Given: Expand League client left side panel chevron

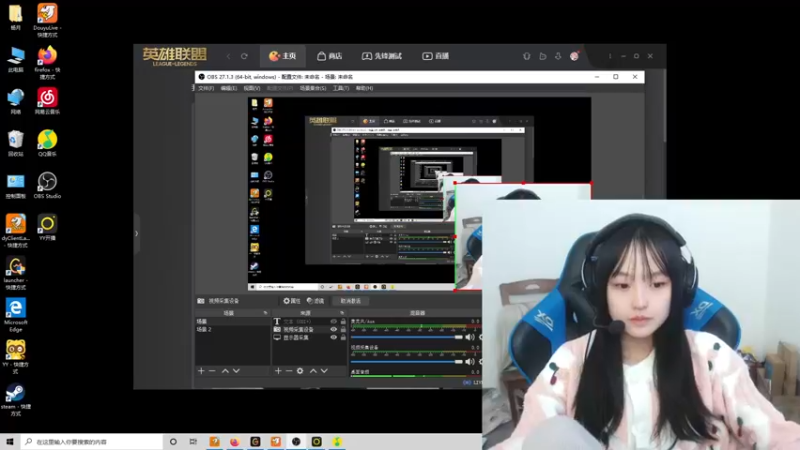Looking at the screenshot, I should (136, 234).
